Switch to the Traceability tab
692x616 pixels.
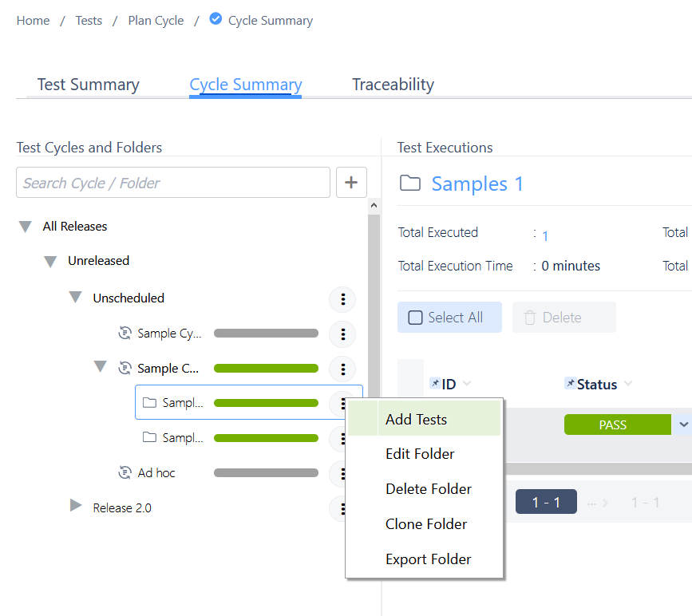393,84
